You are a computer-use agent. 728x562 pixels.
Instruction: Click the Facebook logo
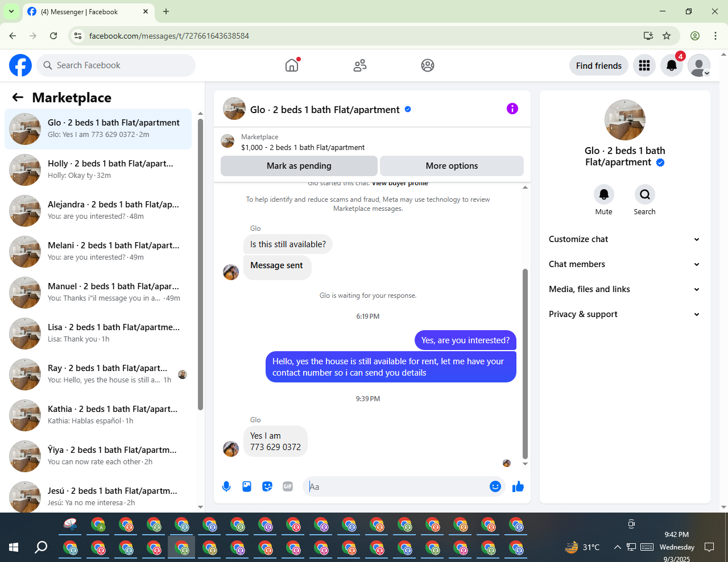pyautogui.click(x=20, y=65)
